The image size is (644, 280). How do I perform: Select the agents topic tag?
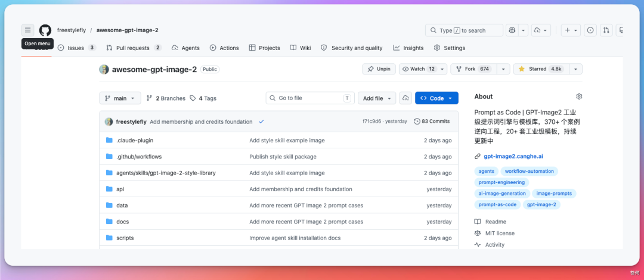click(x=487, y=171)
